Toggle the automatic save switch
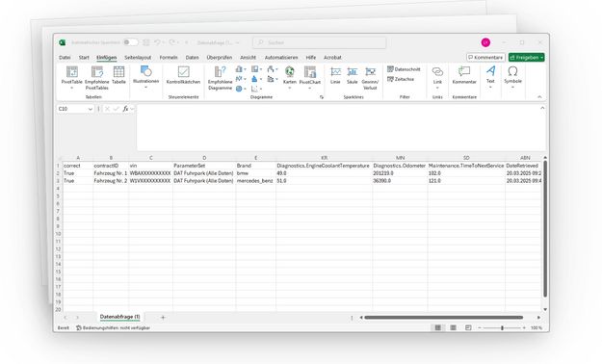The image size is (602, 364). (x=131, y=42)
